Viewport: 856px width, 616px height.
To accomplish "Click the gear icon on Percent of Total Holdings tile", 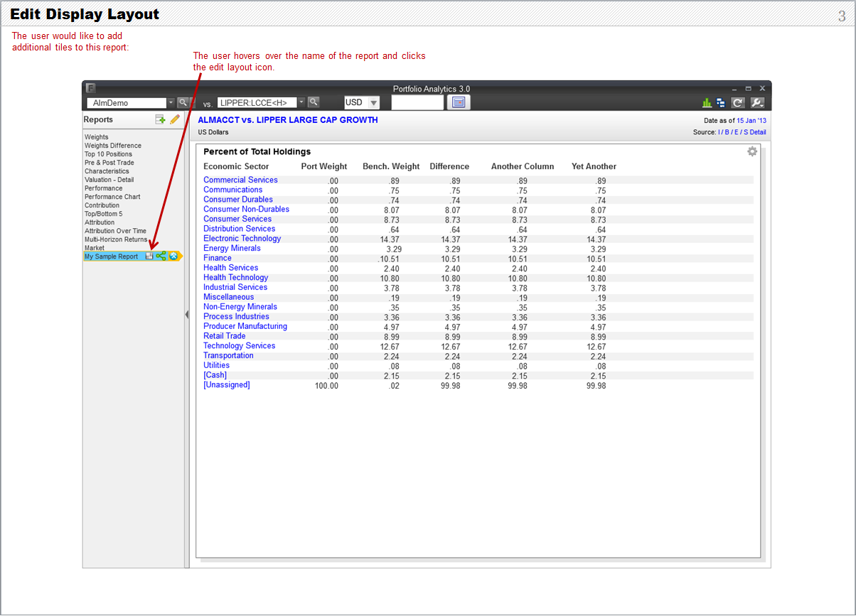I will (752, 151).
